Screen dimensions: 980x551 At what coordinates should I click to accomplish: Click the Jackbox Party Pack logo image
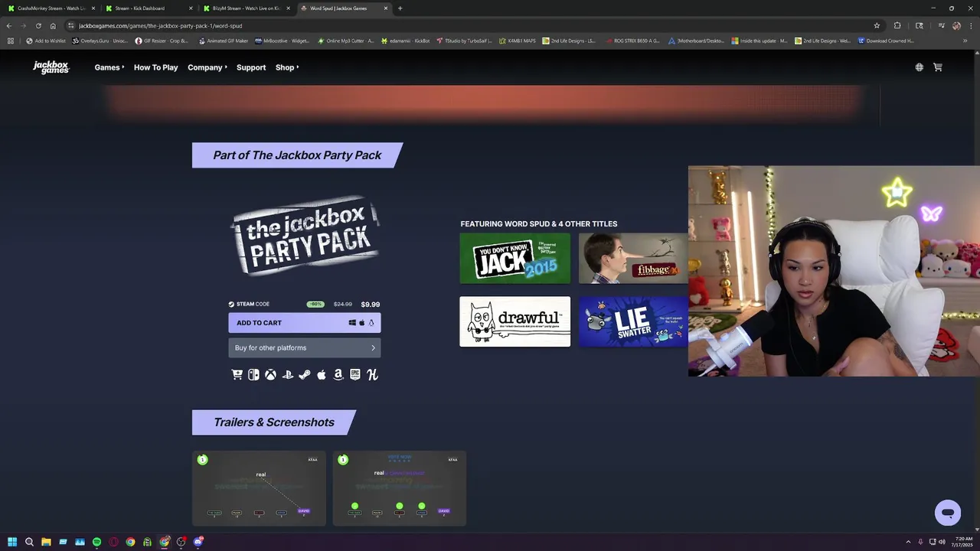pos(305,236)
